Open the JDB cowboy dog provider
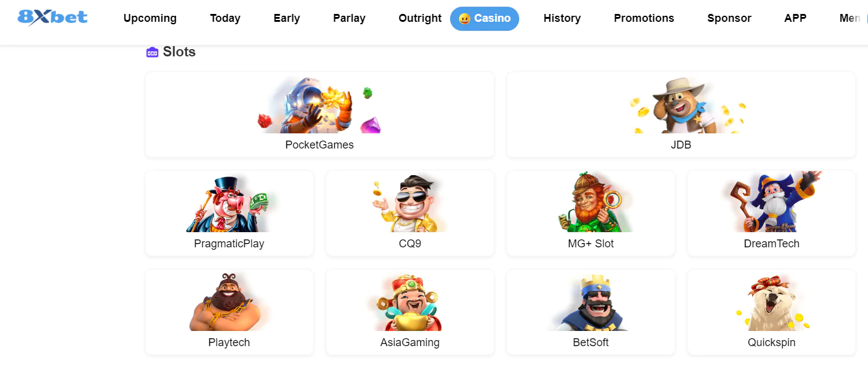Screen dimensions: 868x374 (681, 105)
